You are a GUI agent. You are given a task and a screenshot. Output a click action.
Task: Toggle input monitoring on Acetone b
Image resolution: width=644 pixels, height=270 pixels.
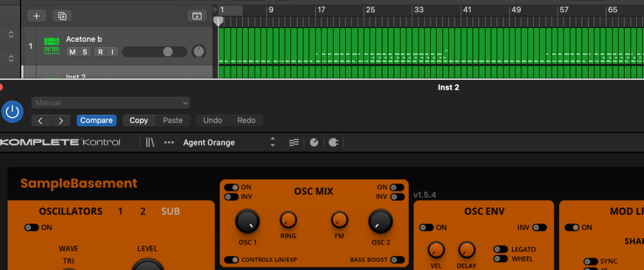click(x=112, y=52)
